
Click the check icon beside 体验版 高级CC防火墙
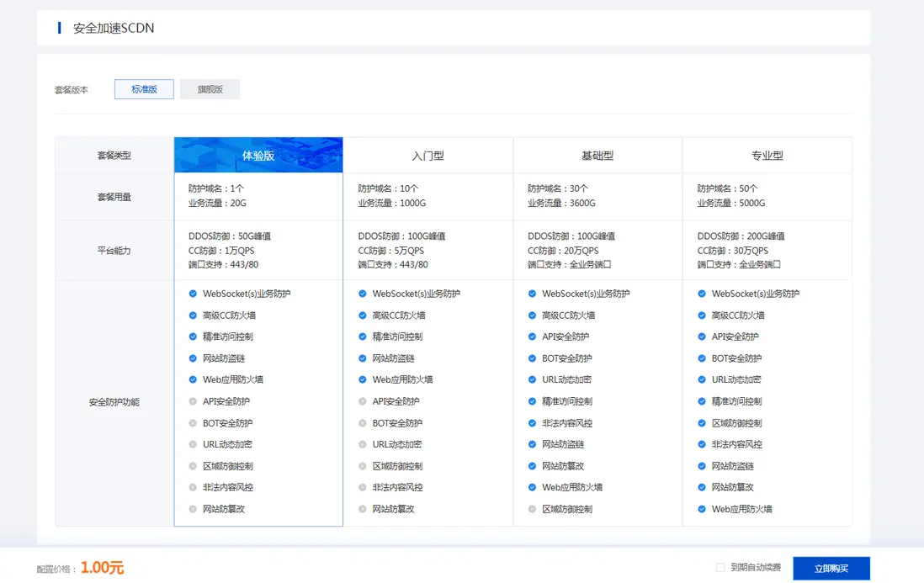pos(193,315)
